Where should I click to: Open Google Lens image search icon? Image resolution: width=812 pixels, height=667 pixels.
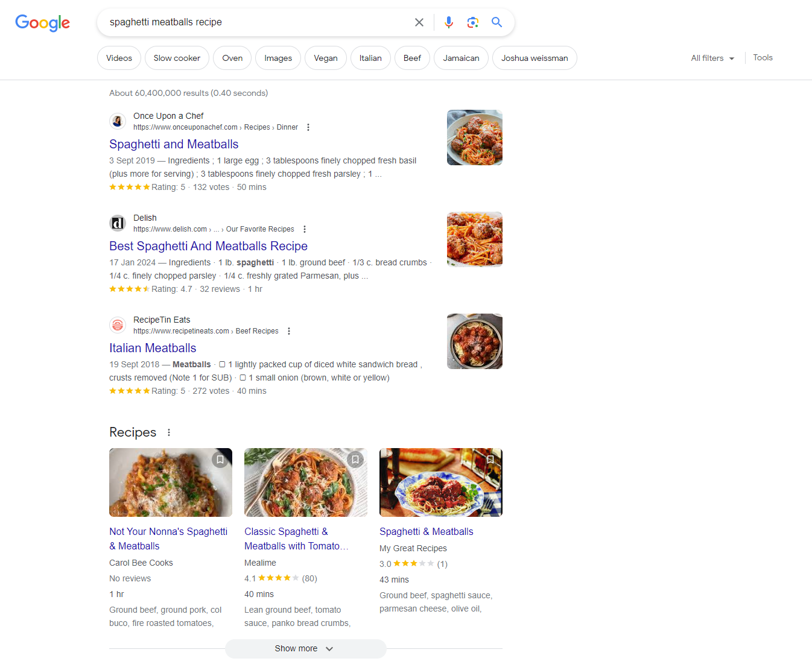point(473,22)
